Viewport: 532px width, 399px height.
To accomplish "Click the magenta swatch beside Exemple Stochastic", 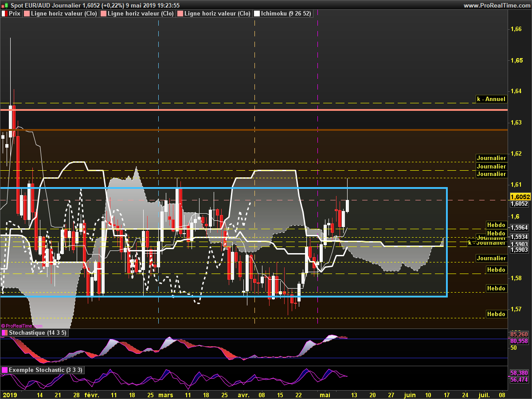I will coord(4,370).
